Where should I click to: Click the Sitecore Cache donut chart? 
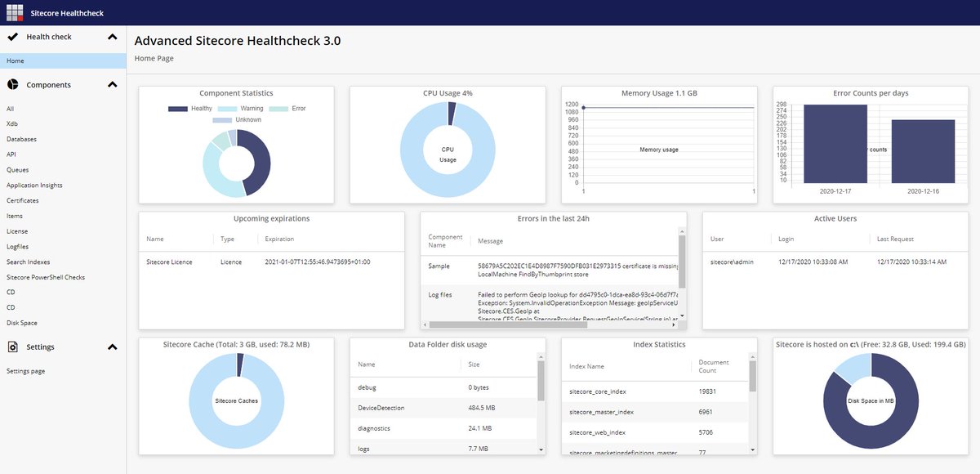coord(237,400)
